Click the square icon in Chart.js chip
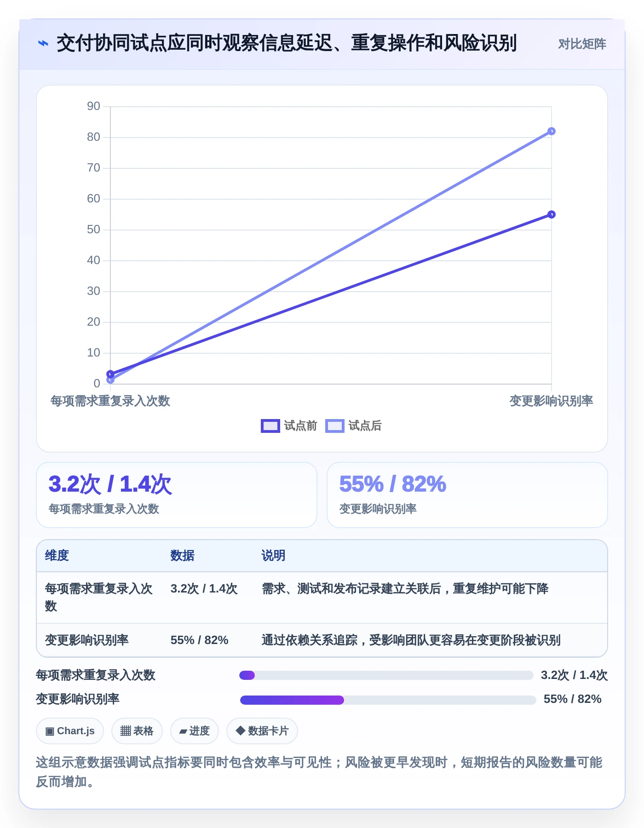This screenshot has height=828, width=644. pyautogui.click(x=50, y=731)
